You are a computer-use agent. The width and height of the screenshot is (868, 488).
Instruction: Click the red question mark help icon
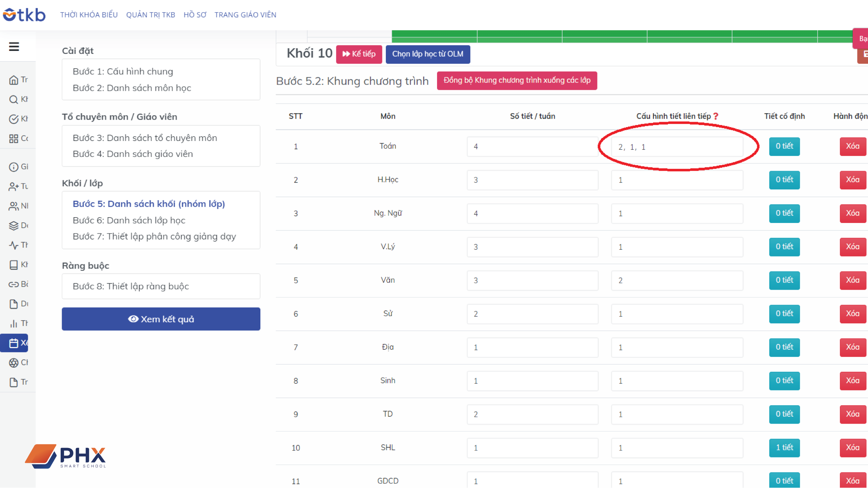(x=716, y=116)
